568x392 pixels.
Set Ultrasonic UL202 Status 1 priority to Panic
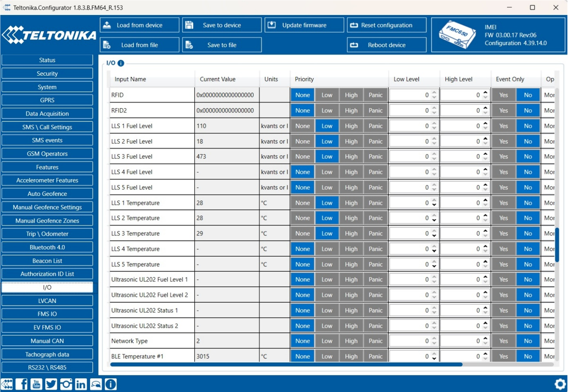coord(376,311)
